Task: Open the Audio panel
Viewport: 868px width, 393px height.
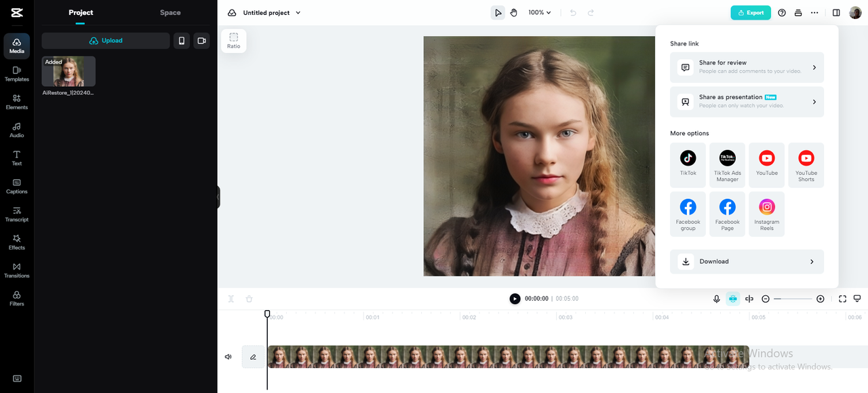Action: pyautogui.click(x=17, y=130)
